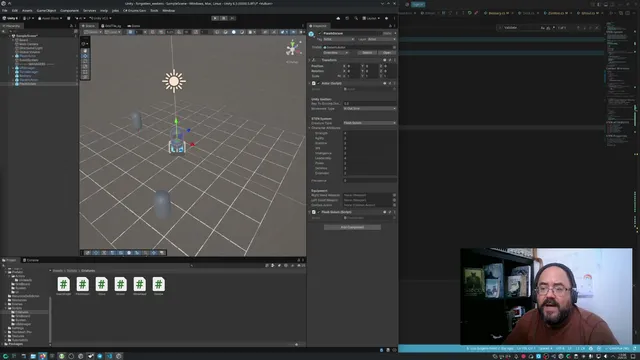The width and height of the screenshot is (640, 360).
Task: Pick an object for Default Action
Action: [394, 205]
